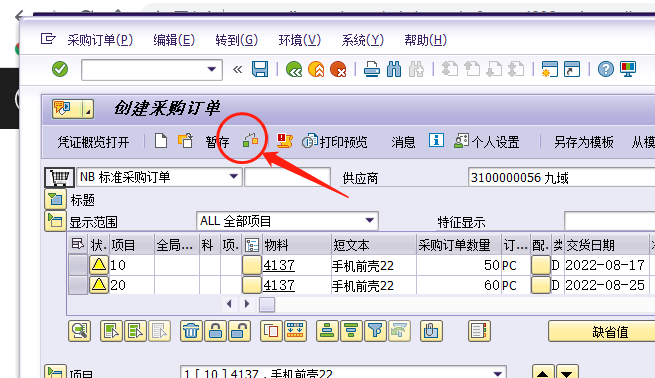Click the Create New Session icon
This screenshot has height=378, width=655.
549,69
